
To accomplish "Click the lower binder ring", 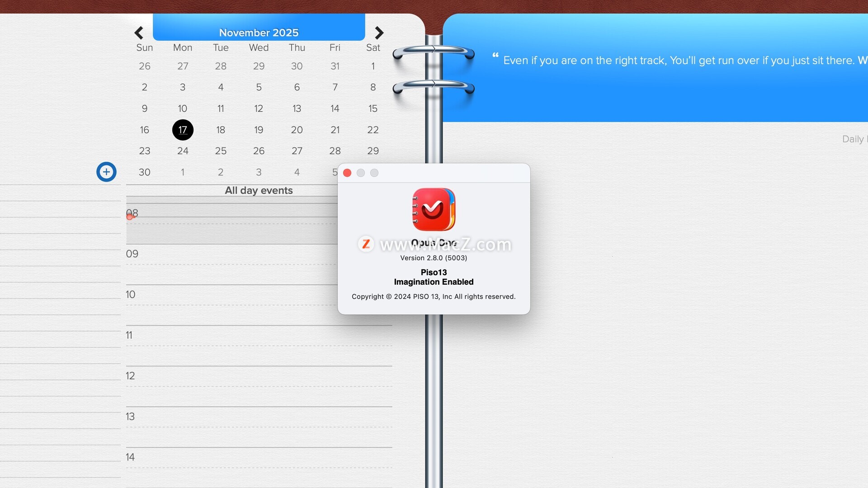I will point(433,86).
